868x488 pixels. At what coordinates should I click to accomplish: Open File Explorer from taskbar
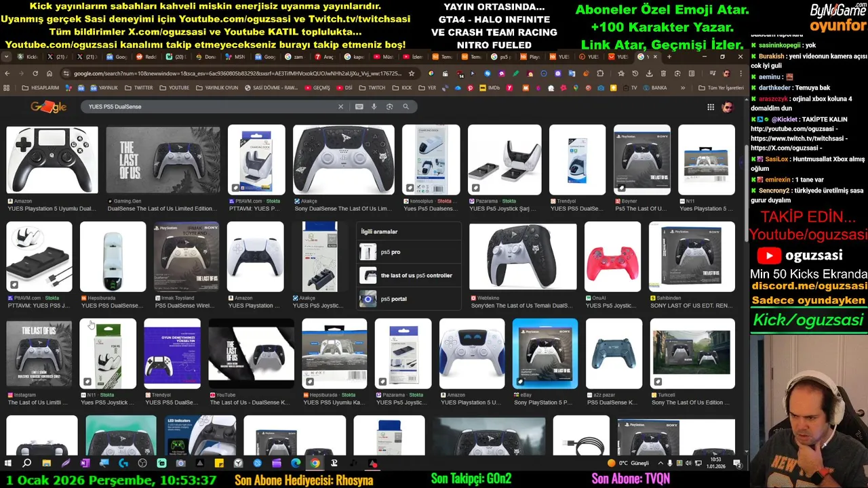pyautogui.click(x=46, y=464)
